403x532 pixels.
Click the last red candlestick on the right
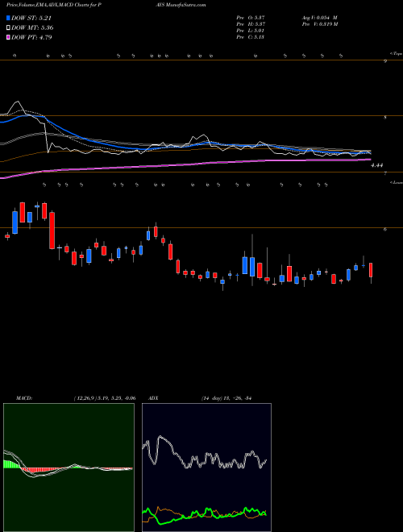[371, 270]
